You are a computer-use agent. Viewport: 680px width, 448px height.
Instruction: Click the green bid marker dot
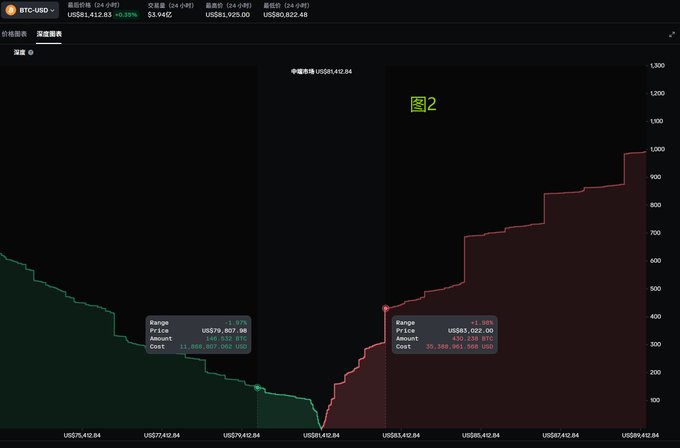click(x=257, y=387)
